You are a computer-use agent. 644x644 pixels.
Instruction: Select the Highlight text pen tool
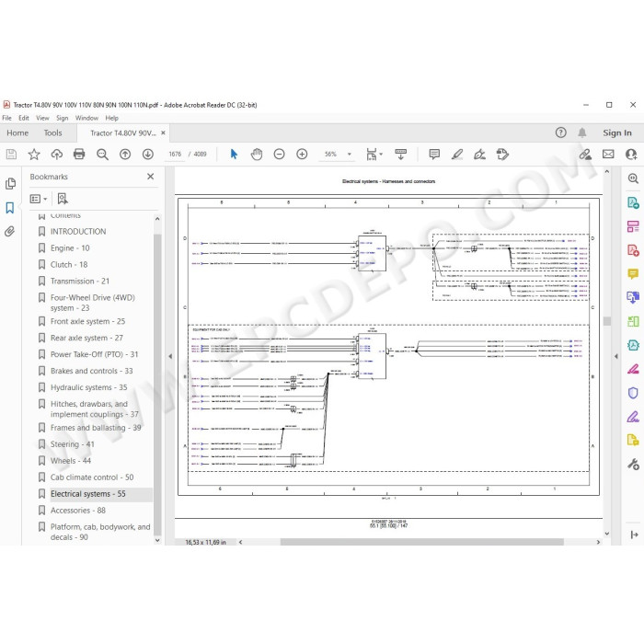(x=457, y=155)
